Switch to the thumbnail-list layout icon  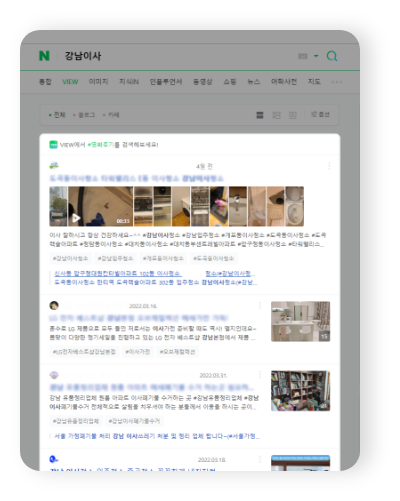pyautogui.click(x=276, y=115)
